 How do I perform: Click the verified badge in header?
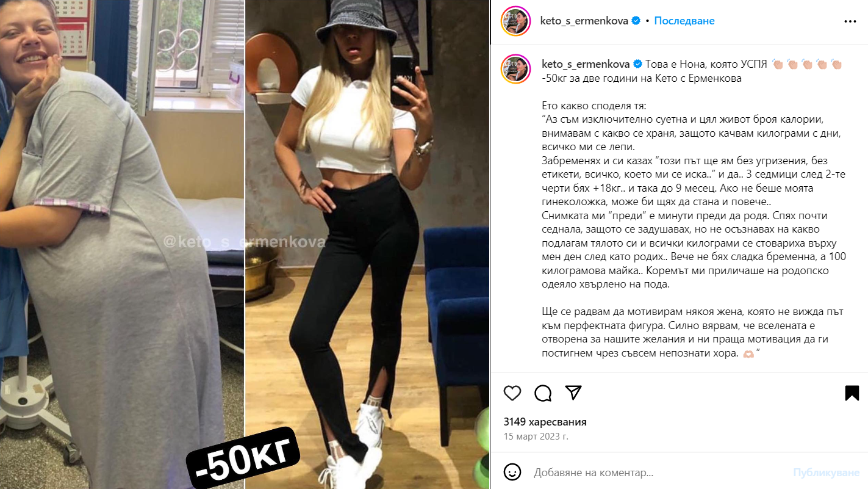[x=636, y=21]
